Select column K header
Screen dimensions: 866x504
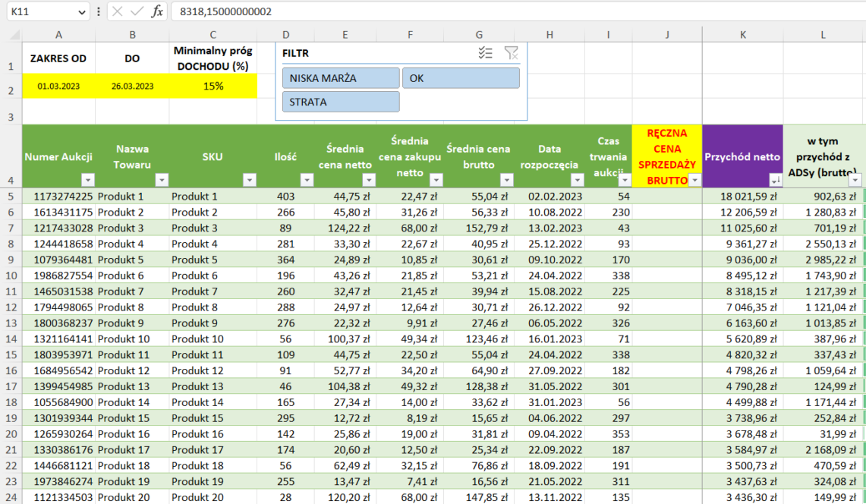(x=743, y=35)
